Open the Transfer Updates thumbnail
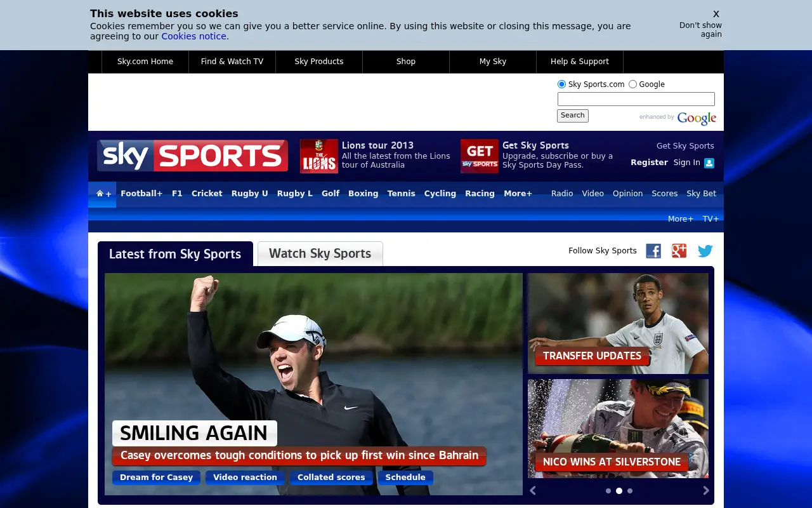Screen dimensions: 812x508 coord(618,323)
